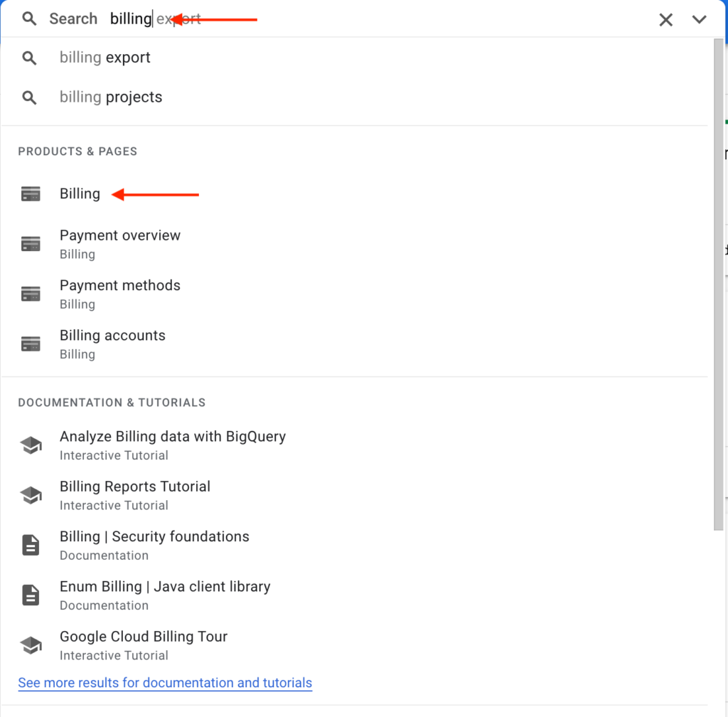Click graduation cap icon for Billing Reports Tutorial
The image size is (728, 717).
pyautogui.click(x=31, y=495)
